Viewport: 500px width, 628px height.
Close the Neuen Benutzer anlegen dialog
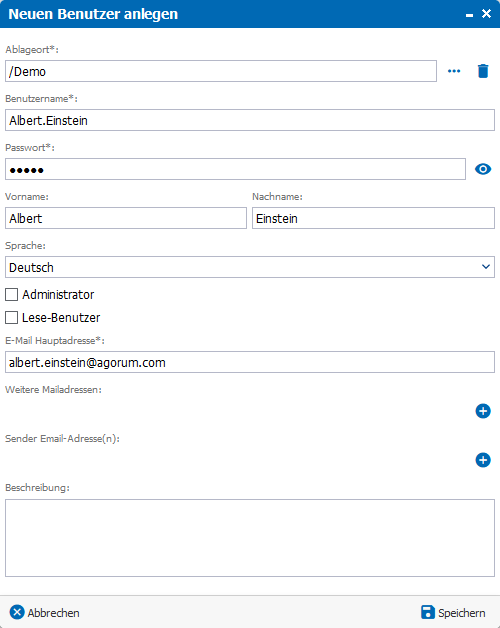(486, 14)
